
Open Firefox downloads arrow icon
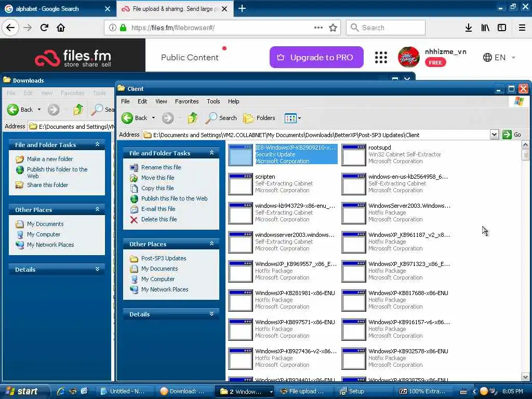click(x=469, y=28)
